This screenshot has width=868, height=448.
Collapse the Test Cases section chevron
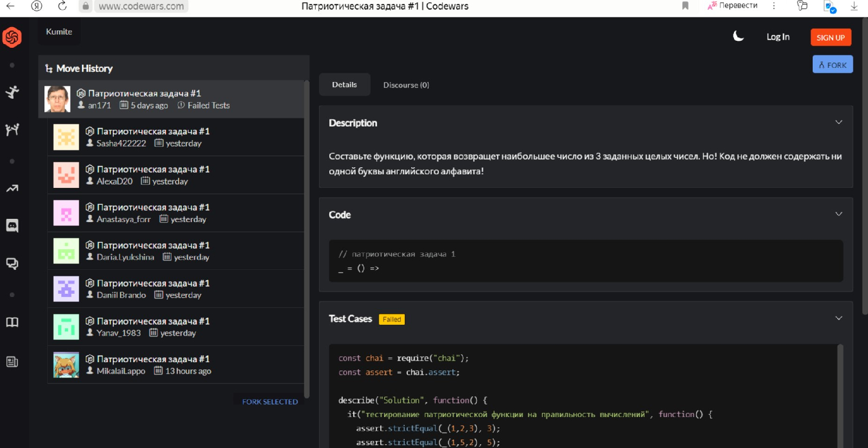click(839, 318)
